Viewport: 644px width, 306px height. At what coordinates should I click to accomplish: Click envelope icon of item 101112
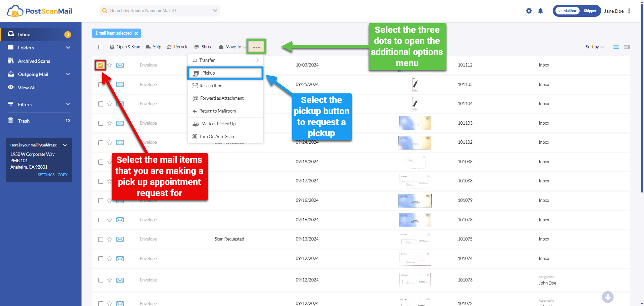click(x=120, y=65)
